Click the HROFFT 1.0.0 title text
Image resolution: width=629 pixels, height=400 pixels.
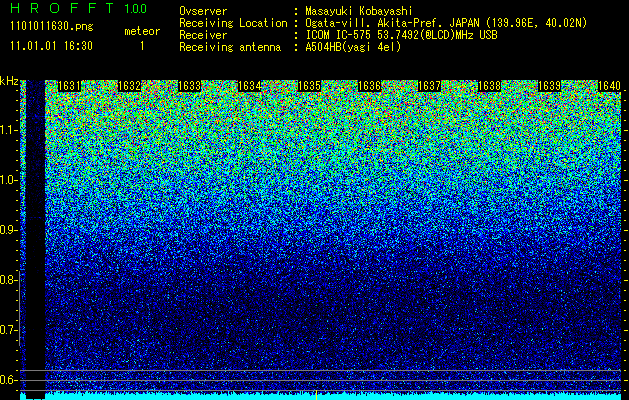[79, 8]
